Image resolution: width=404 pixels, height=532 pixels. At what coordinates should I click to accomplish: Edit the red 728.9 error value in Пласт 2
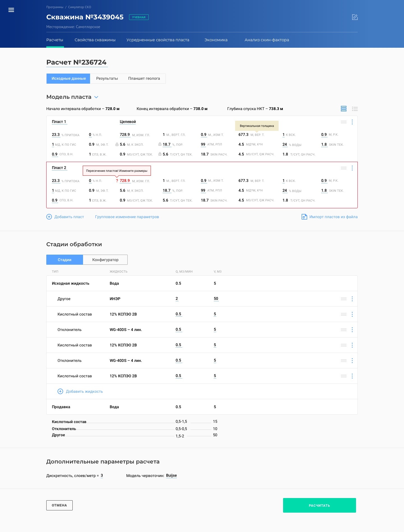125,181
